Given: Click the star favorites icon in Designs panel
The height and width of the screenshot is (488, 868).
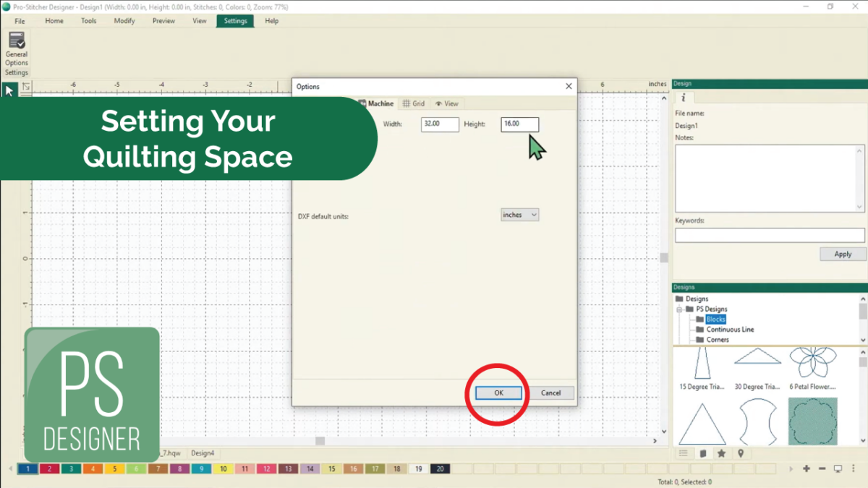Looking at the screenshot, I should (x=722, y=453).
